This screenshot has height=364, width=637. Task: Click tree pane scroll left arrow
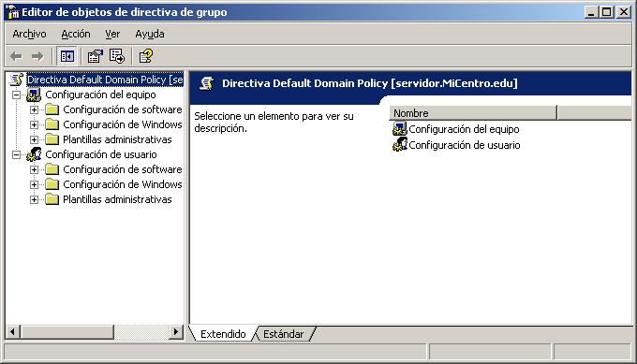(12, 332)
